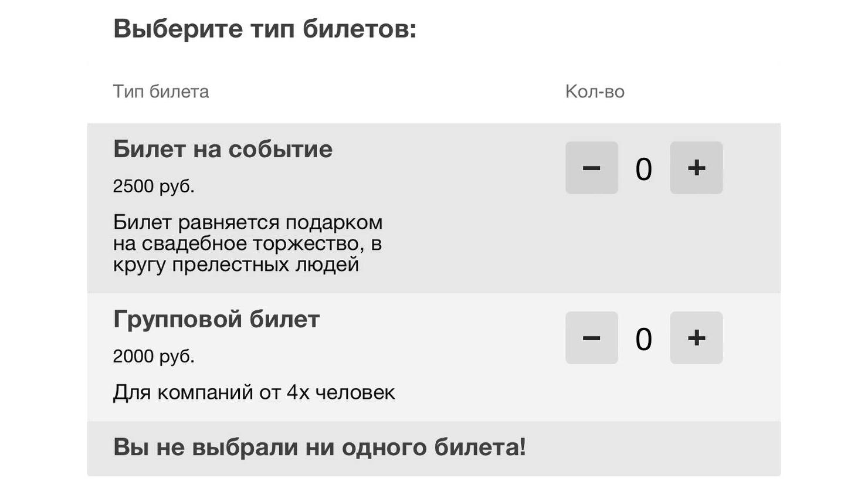Increase quantity of "Билет на событие"
This screenshot has width=868, height=488.
click(696, 168)
